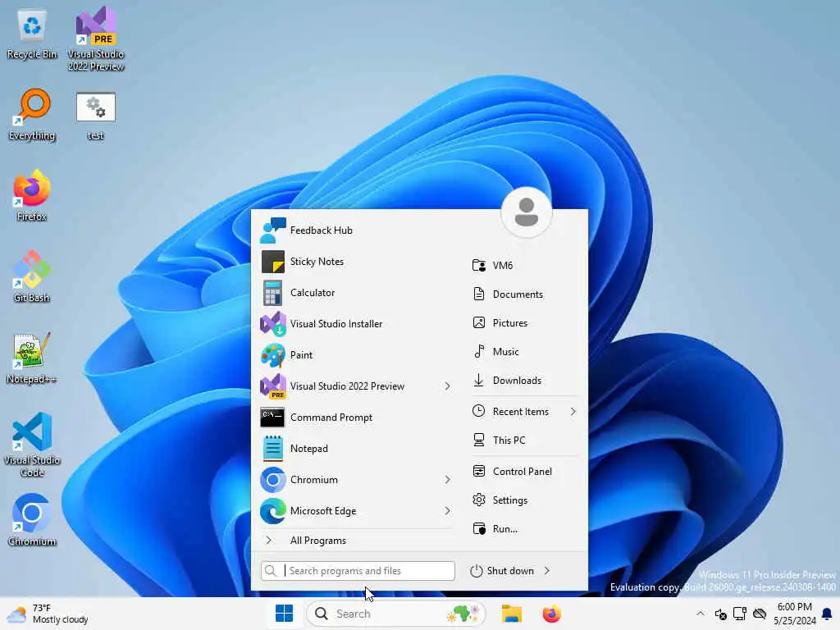
Task: Click the muted volume tray icon
Action: click(x=720, y=614)
